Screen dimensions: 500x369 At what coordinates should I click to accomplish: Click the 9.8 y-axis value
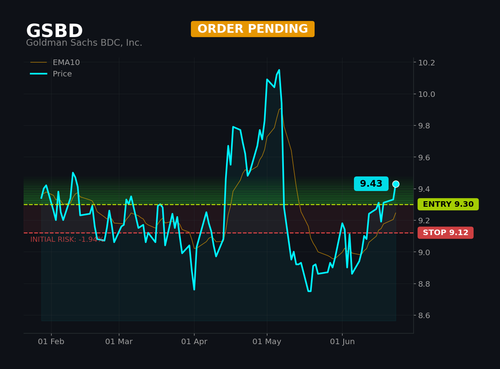(424, 126)
